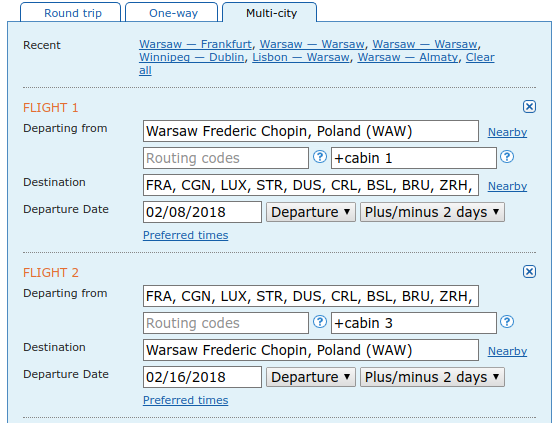Open help for Flight 1 cabin extension codes
The width and height of the screenshot is (556, 423).
(x=507, y=156)
